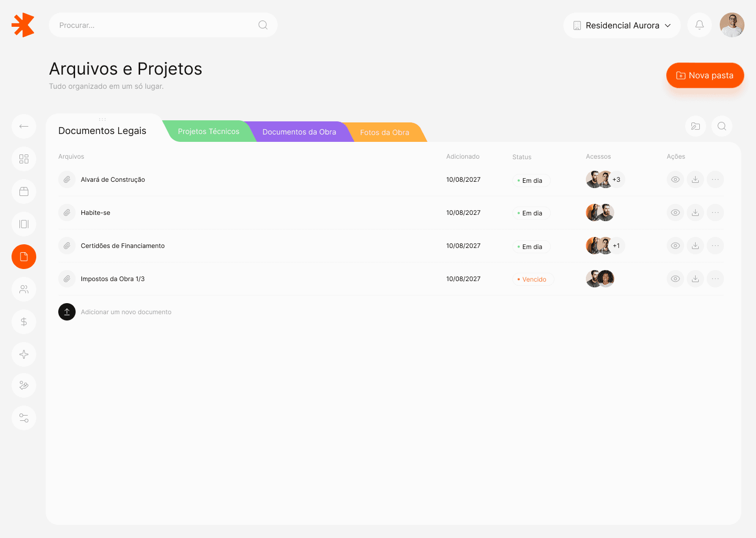Click the Vencido status badge
756x538 pixels.
click(x=533, y=280)
